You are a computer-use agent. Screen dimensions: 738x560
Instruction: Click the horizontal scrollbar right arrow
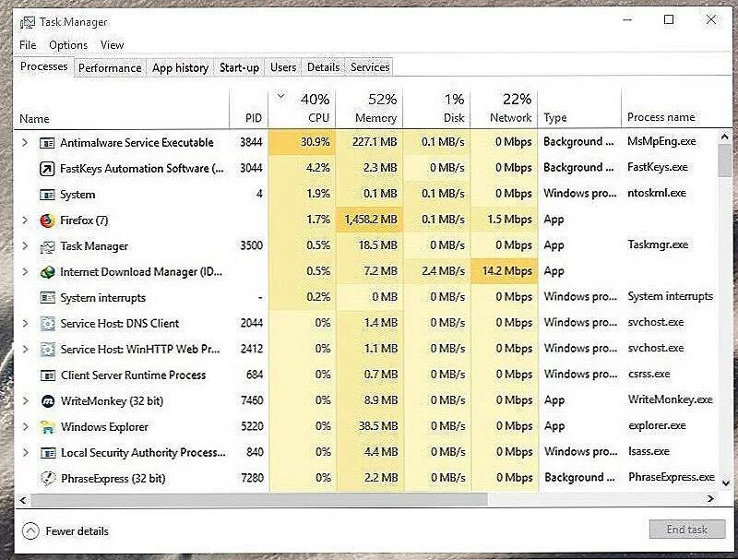click(710, 499)
